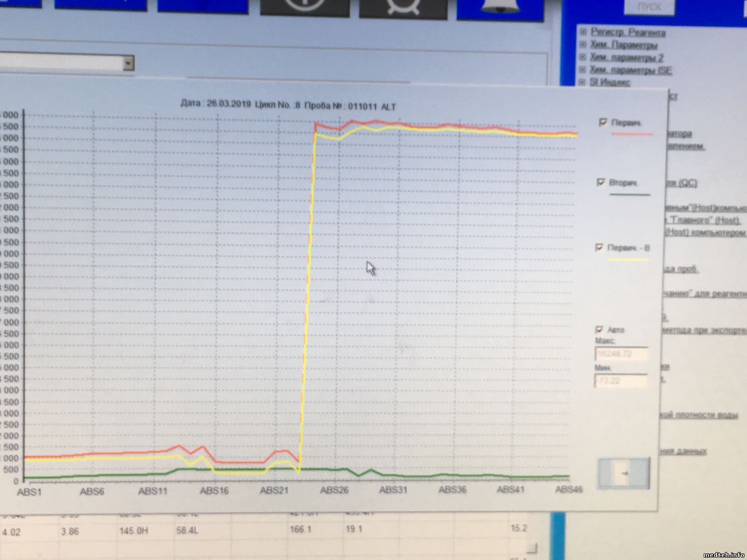This screenshot has height=560, width=747.
Task: Expand the Хим. параметры 2 tree node
Action: (583, 57)
